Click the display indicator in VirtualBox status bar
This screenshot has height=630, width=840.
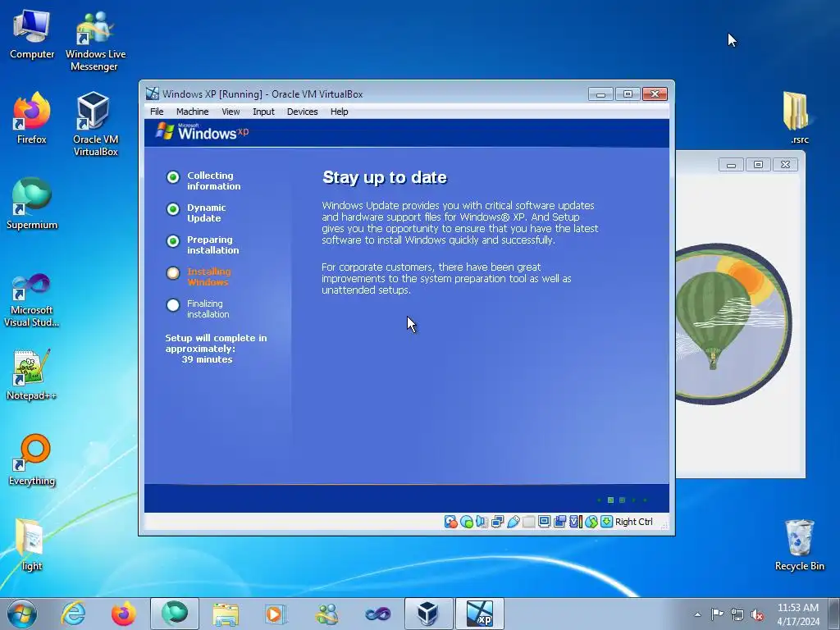pyautogui.click(x=545, y=522)
